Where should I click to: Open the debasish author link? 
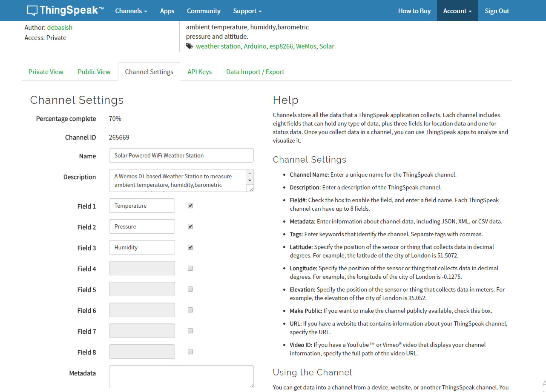60,27
